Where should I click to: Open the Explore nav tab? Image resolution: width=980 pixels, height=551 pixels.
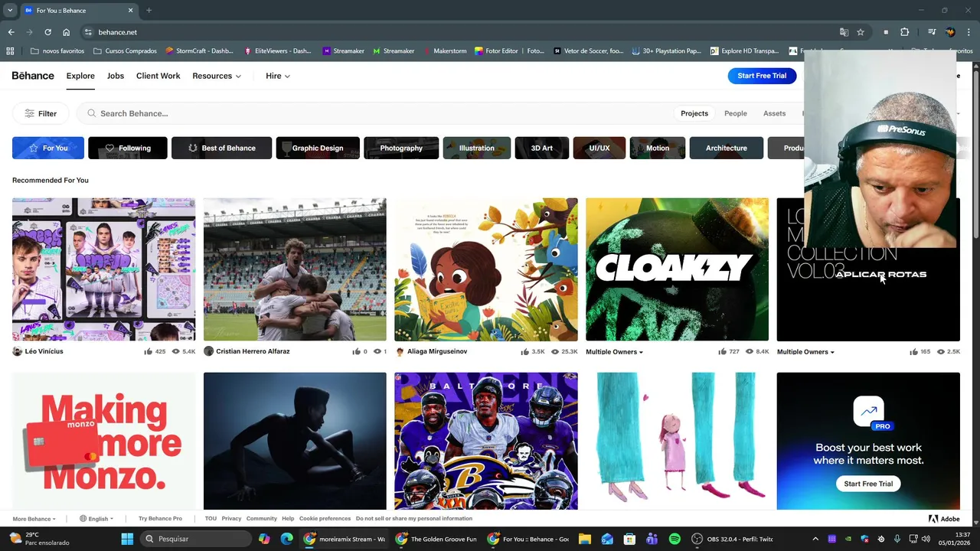coord(80,76)
